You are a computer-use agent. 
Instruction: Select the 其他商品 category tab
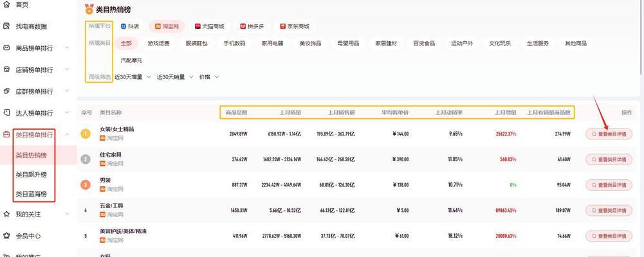[576, 43]
